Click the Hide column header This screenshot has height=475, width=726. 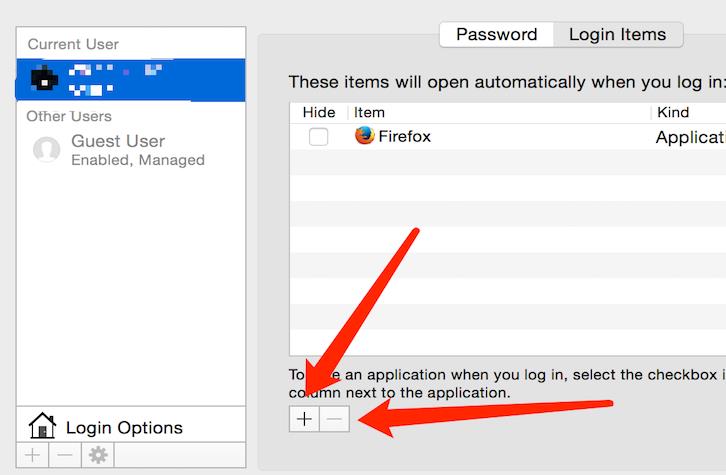319,113
